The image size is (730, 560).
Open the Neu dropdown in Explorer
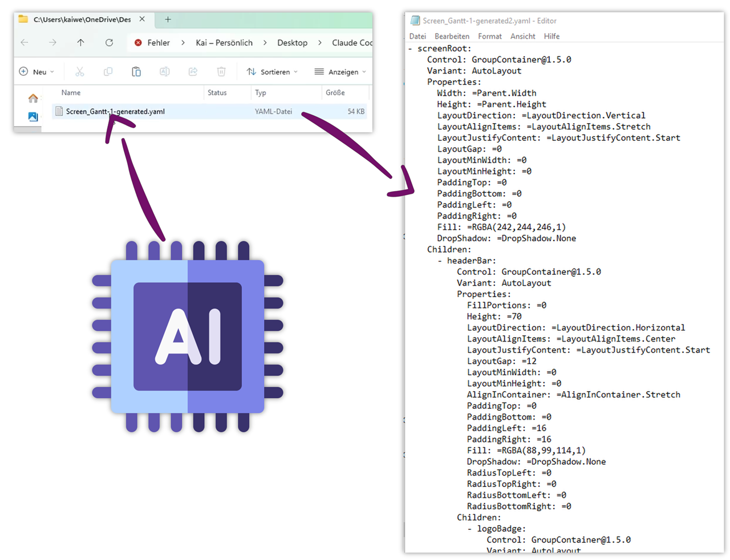click(x=37, y=72)
